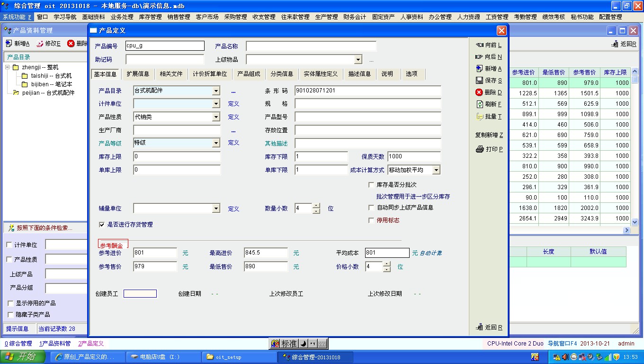
Task: Print using the 打印 printer icon
Action: pyautogui.click(x=480, y=149)
